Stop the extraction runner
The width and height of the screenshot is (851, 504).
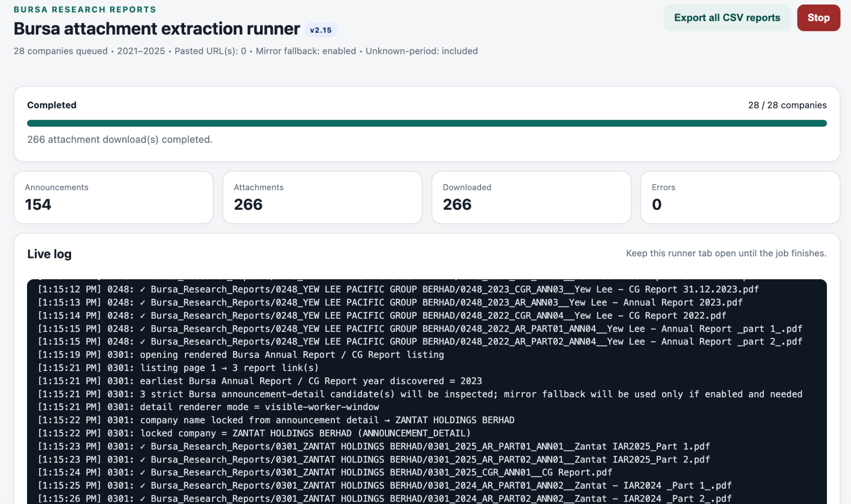(819, 18)
